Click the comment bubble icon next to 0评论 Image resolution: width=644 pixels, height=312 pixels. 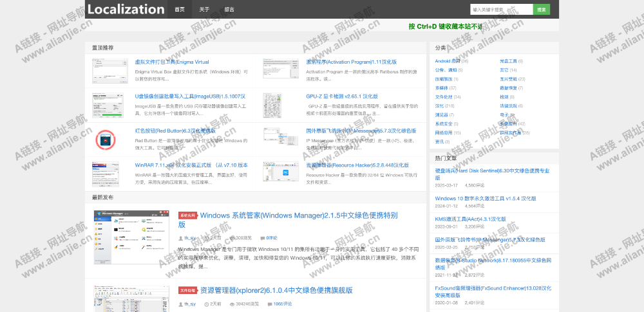click(263, 238)
